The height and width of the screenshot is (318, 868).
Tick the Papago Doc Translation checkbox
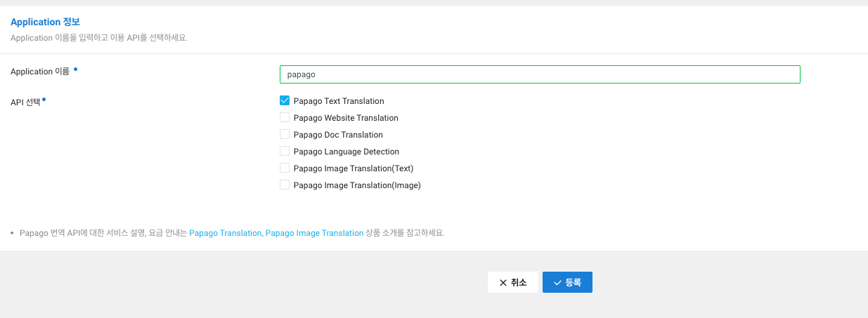(x=285, y=134)
